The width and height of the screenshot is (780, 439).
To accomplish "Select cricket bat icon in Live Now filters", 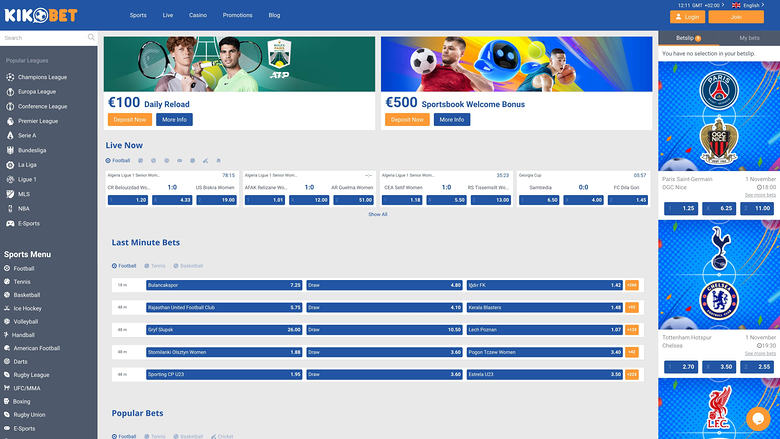I will [x=205, y=161].
